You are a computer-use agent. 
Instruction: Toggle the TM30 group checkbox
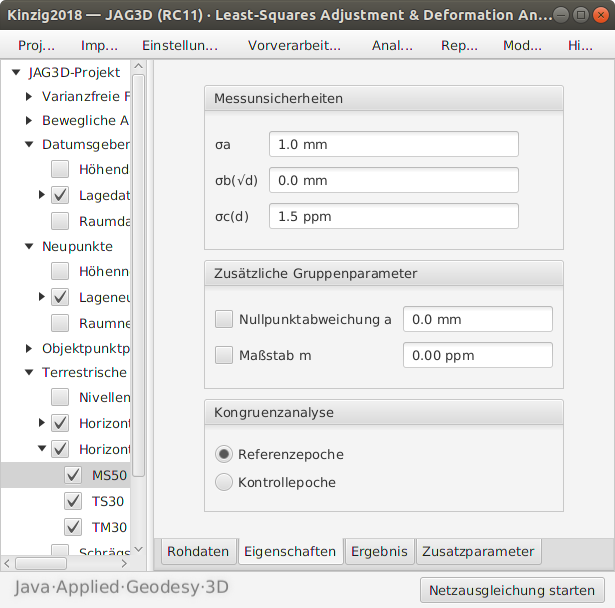coord(73,527)
